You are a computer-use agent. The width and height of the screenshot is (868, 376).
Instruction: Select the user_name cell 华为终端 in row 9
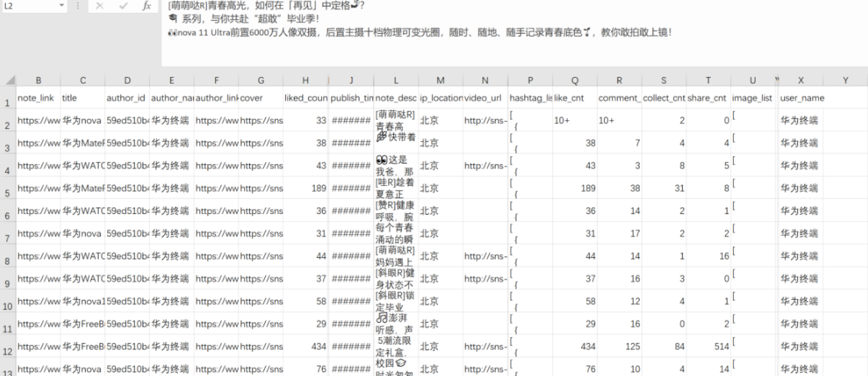(801, 278)
